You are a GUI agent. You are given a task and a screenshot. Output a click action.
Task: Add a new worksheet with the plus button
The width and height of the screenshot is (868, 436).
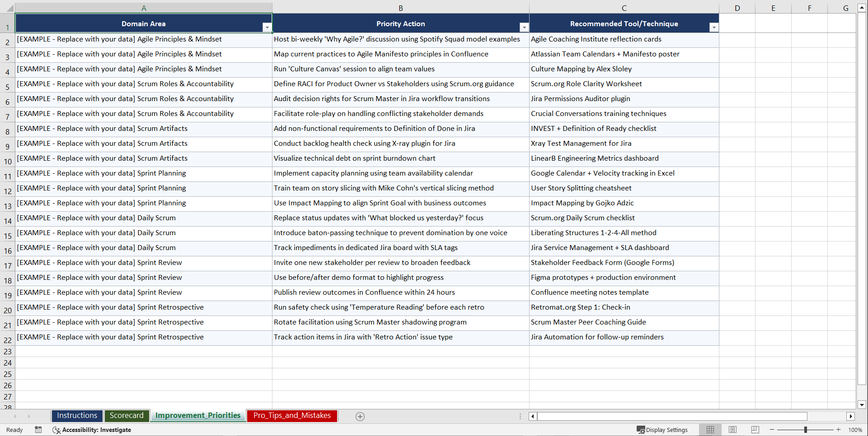point(360,416)
